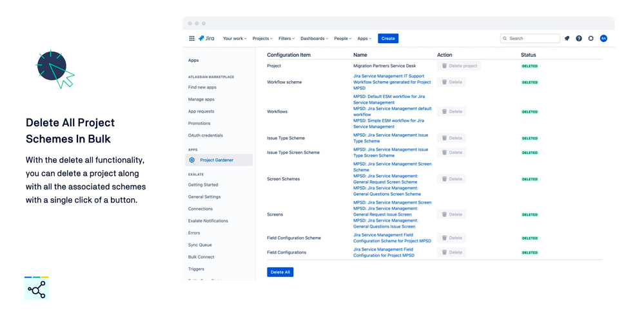Open the notifications icon in header
The height and width of the screenshot is (315, 644).
coord(567,39)
